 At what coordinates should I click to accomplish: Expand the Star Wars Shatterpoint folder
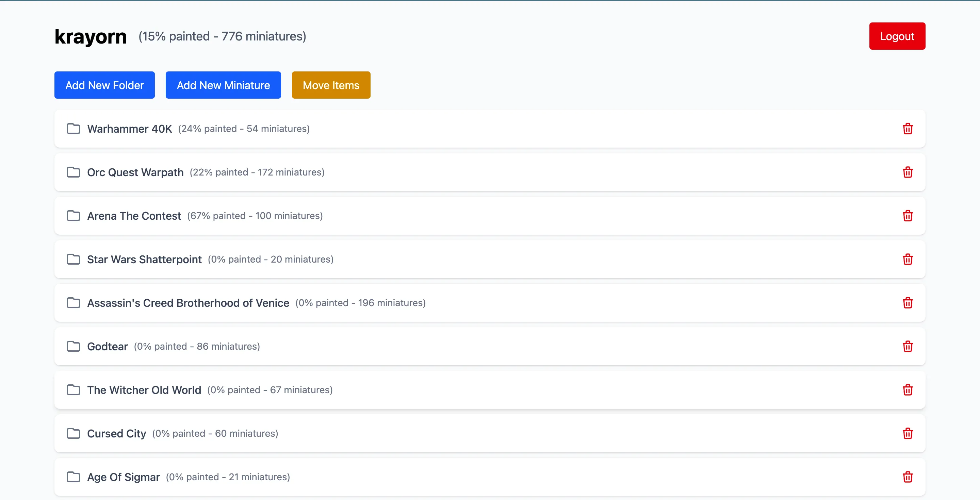(x=144, y=259)
